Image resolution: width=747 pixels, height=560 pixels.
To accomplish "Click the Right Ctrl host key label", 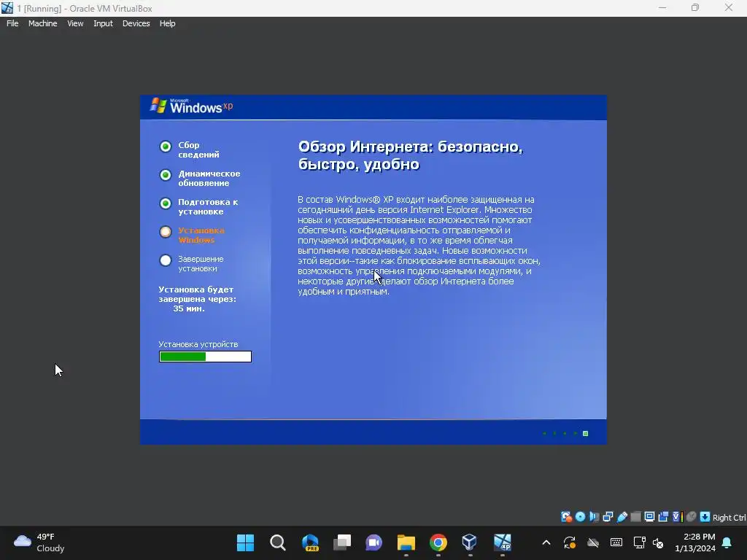I will [x=729, y=518].
